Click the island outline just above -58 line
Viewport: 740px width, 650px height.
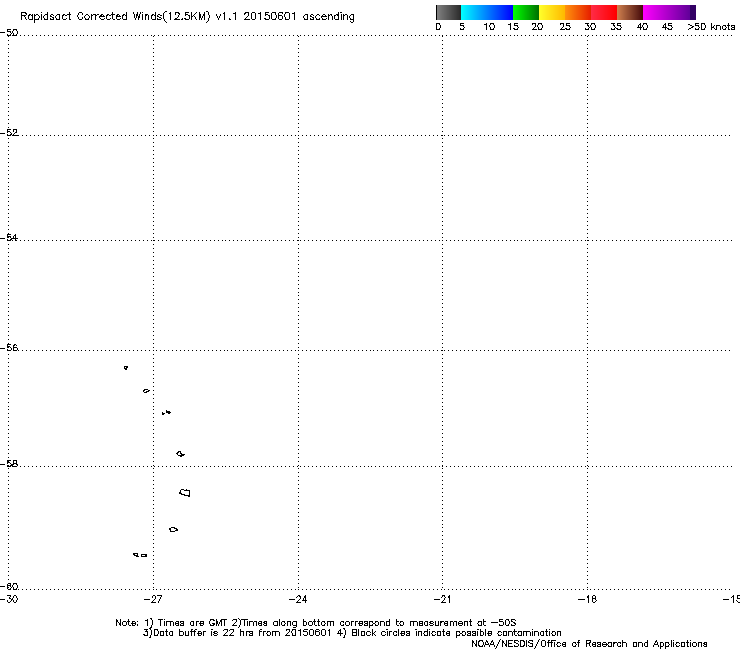[180, 454]
